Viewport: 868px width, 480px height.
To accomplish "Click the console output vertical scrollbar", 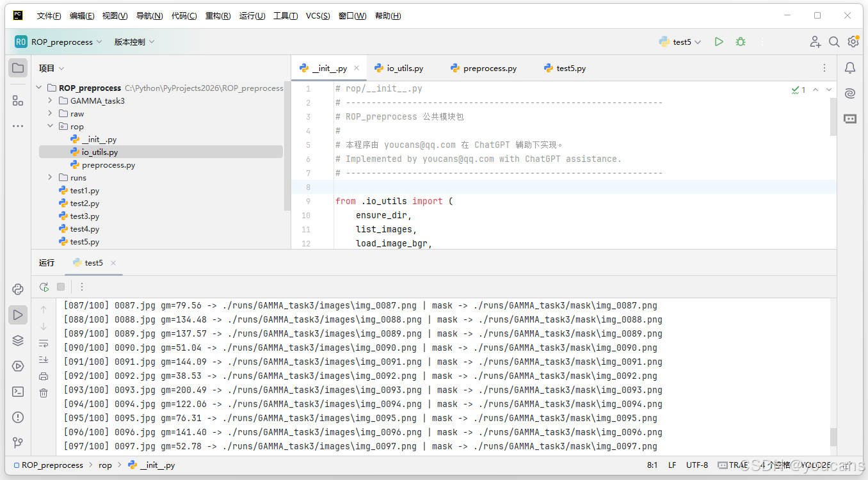I will pos(833,437).
